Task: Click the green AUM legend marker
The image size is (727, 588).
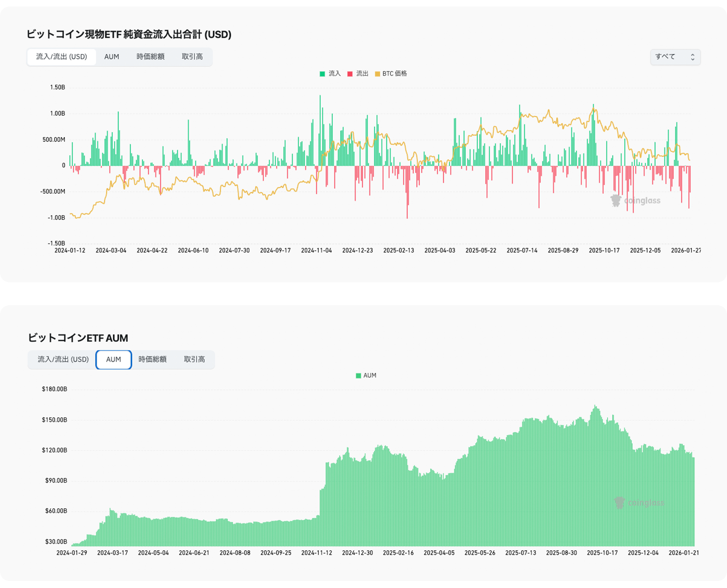Action: 357,375
